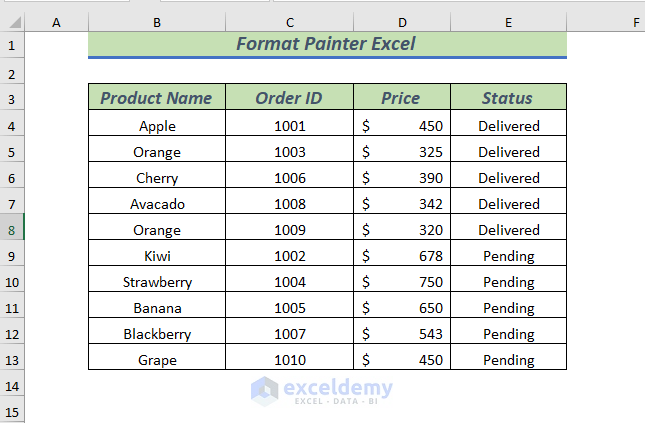645x423 pixels.
Task: Select the "Order ID" header cell
Action: (289, 98)
